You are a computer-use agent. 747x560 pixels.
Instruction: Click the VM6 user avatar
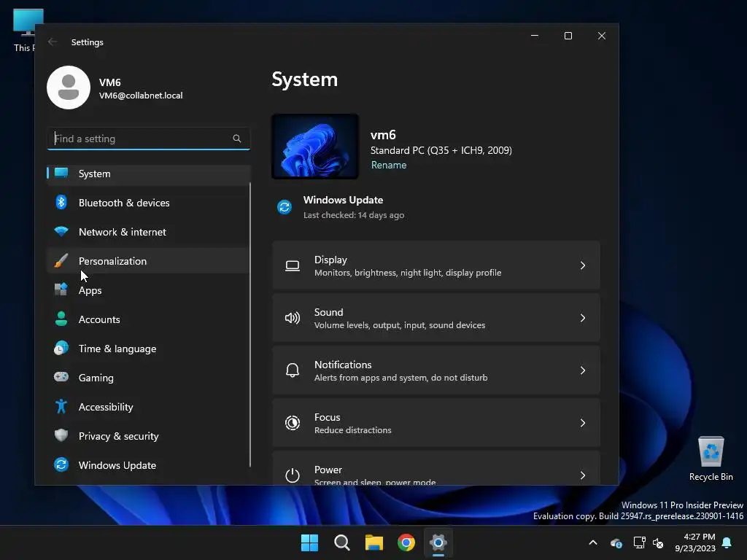[69, 87]
